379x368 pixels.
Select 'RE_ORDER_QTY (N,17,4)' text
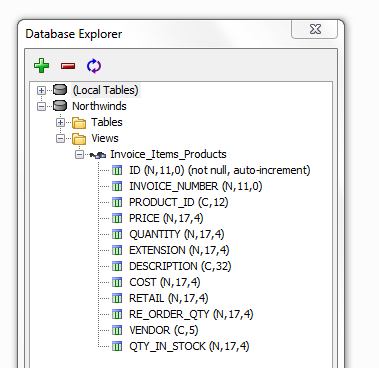[191, 314]
